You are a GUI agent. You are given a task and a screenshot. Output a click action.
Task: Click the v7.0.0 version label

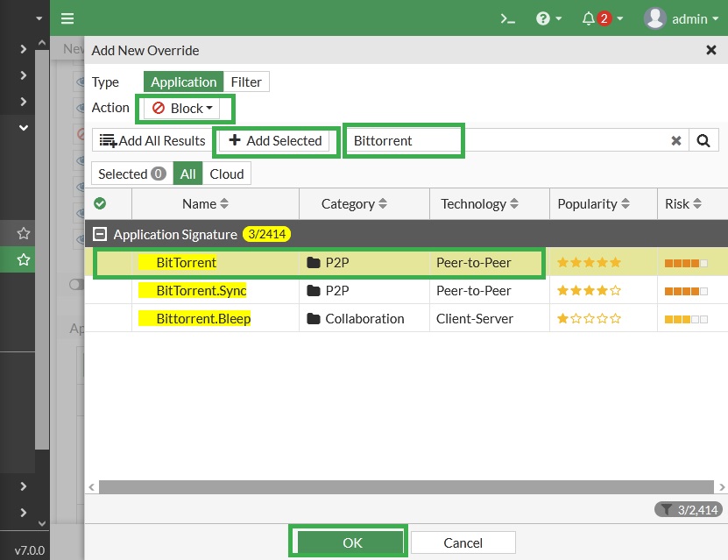(30, 550)
